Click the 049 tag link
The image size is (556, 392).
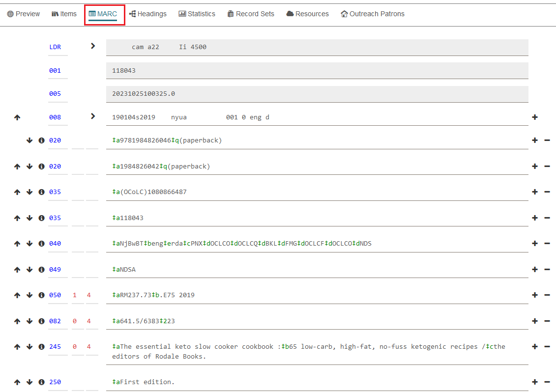point(55,270)
